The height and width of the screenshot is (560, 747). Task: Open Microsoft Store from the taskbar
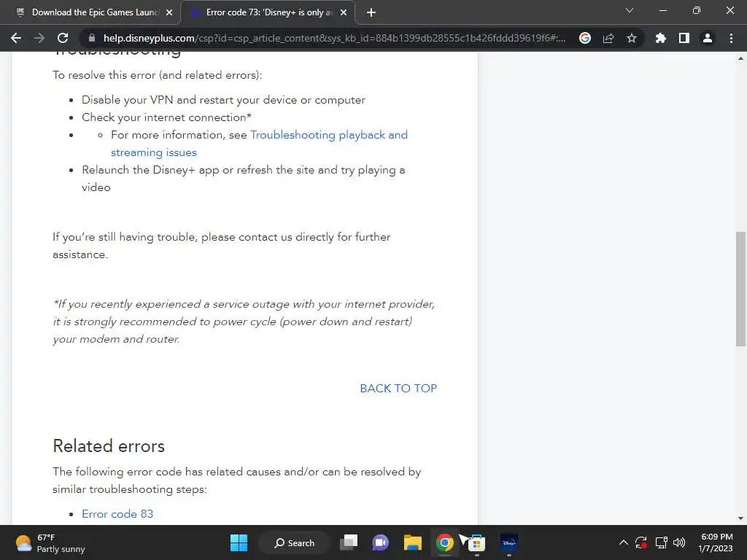click(476, 542)
